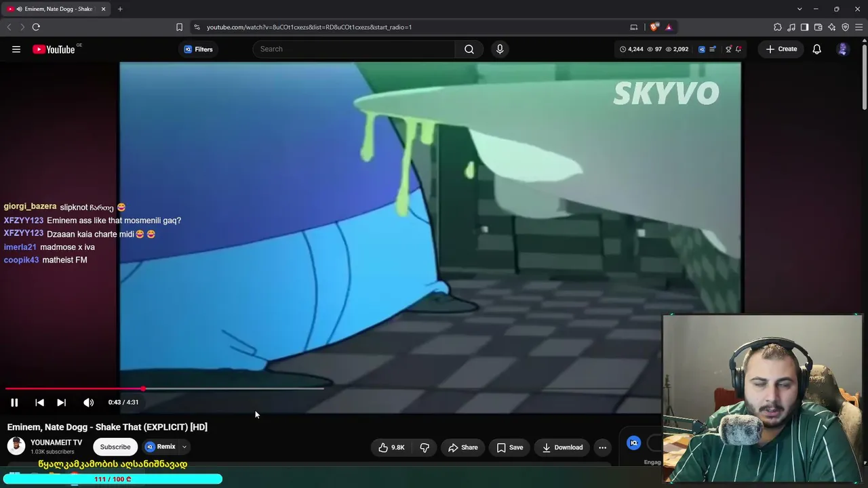This screenshot has height=488, width=868.
Task: Open the account avatar menu
Action: coord(843,49)
